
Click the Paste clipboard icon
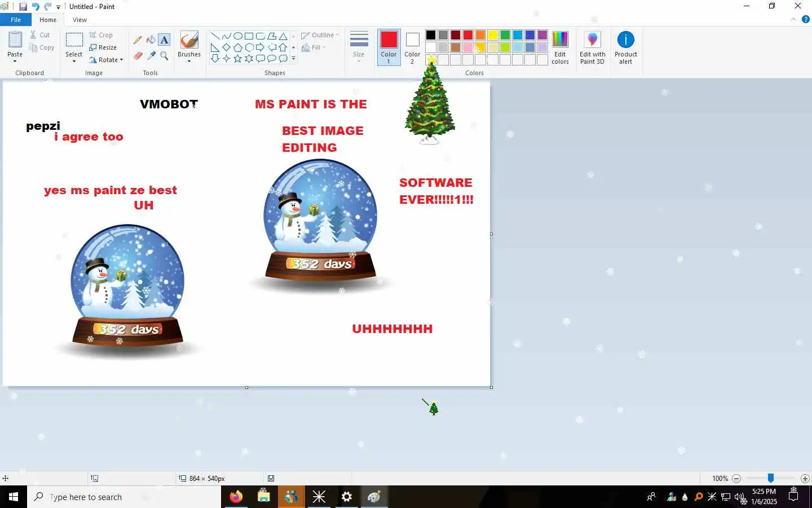15,40
